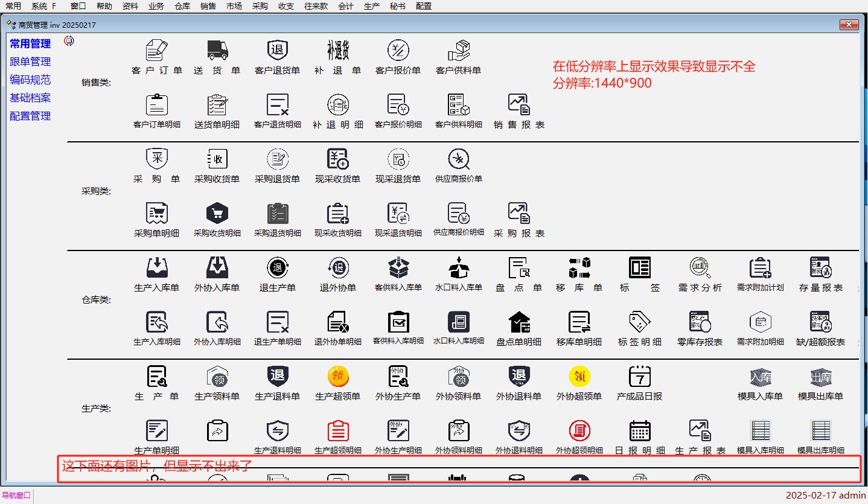Image resolution: width=868 pixels, height=504 pixels.
Task: Select 基础档案 in the left sidebar
Action: [x=30, y=98]
